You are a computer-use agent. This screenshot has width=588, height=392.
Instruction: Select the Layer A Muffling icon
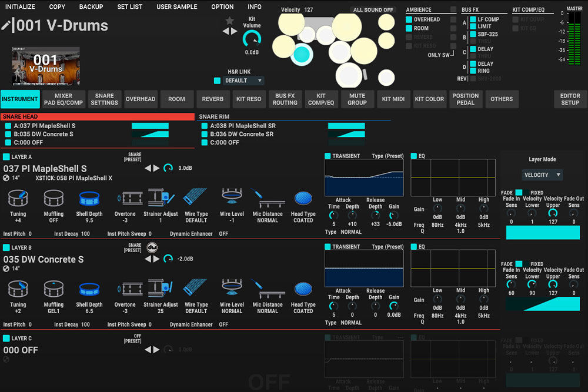tap(54, 198)
